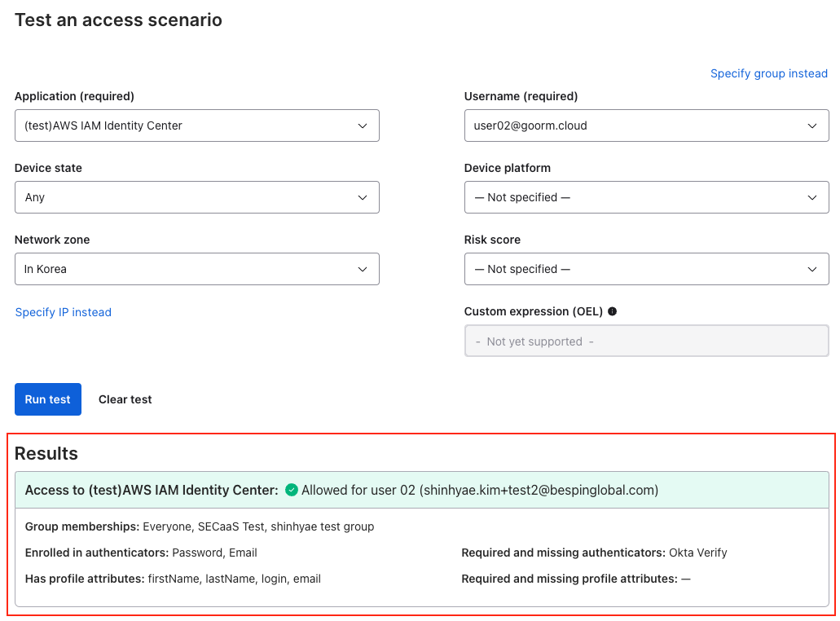Screen dimensions: 840x621
Task: Click the green checkmark icon in Results
Action: 292,490
